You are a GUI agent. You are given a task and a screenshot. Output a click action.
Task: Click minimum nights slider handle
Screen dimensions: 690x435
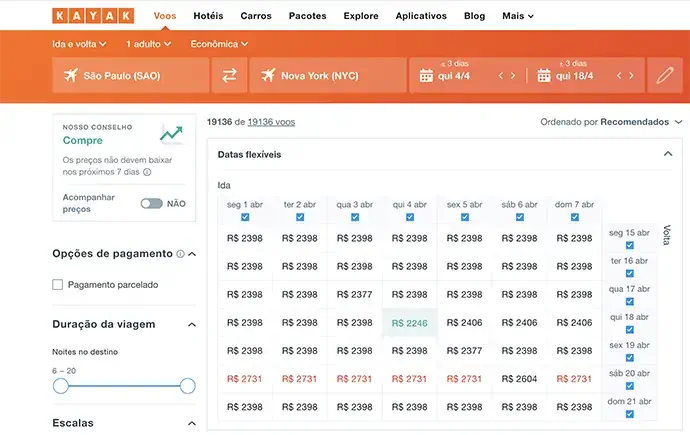pos(61,386)
